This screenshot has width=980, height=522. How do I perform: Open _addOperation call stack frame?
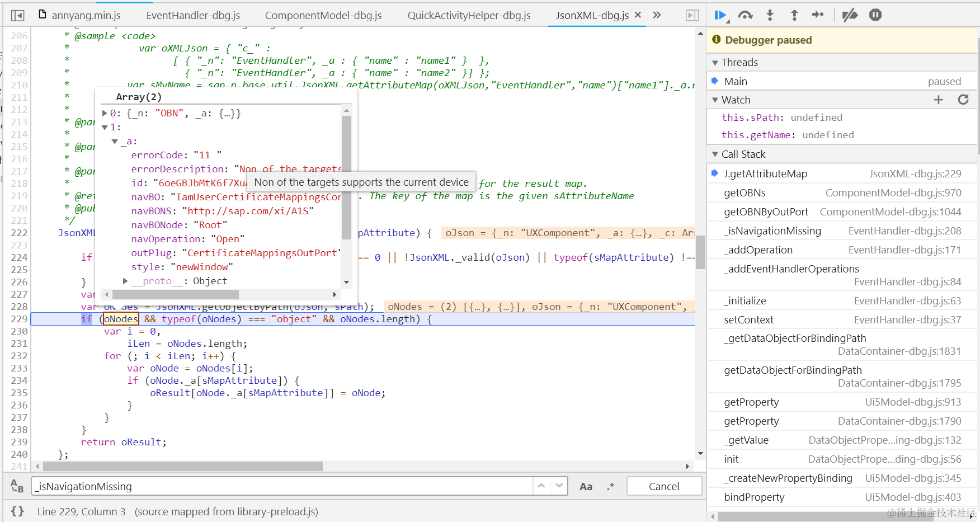pos(842,250)
